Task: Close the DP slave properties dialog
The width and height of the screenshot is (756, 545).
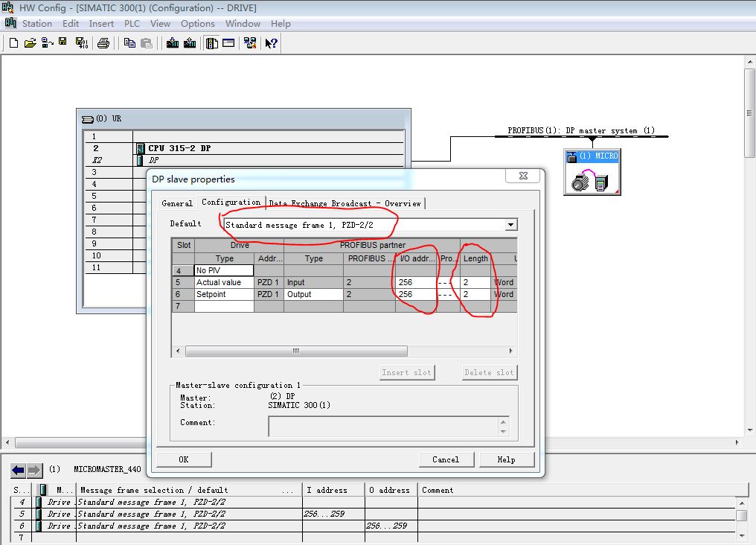Action: pos(524,176)
